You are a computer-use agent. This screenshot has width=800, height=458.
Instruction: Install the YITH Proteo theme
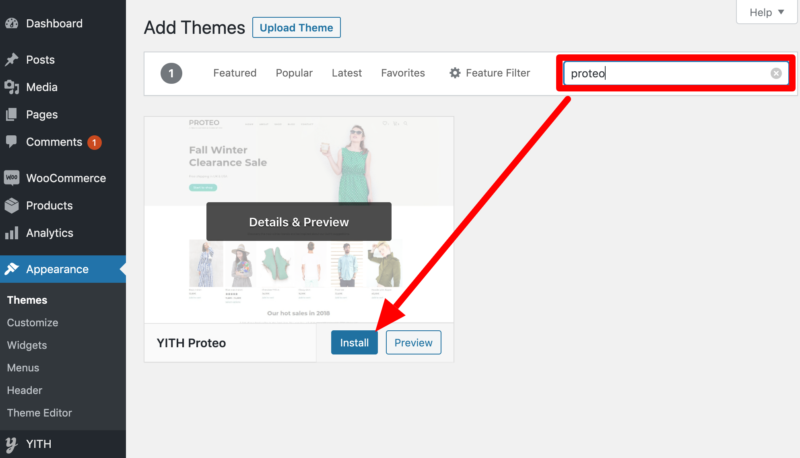coord(354,343)
